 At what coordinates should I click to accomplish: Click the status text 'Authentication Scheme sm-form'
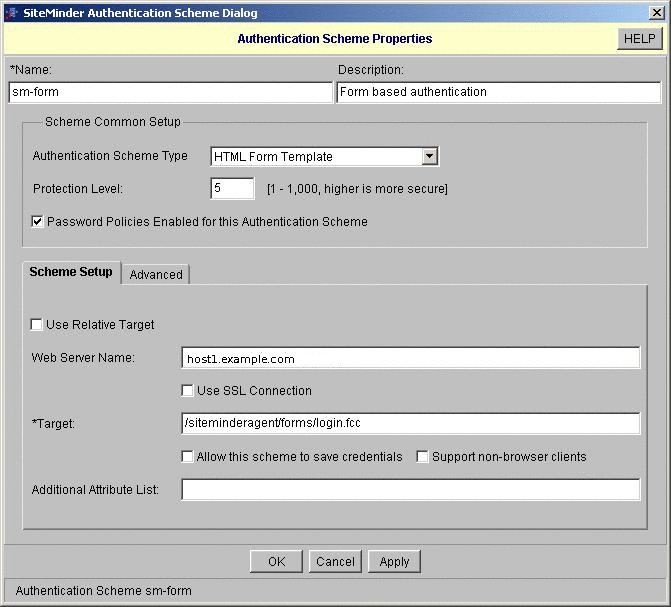pos(104,591)
